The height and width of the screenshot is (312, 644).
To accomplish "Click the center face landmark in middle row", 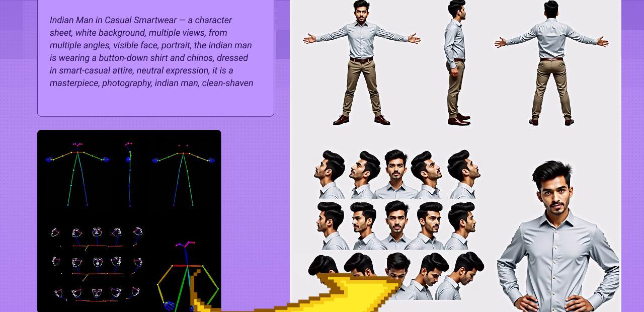I will [97, 262].
